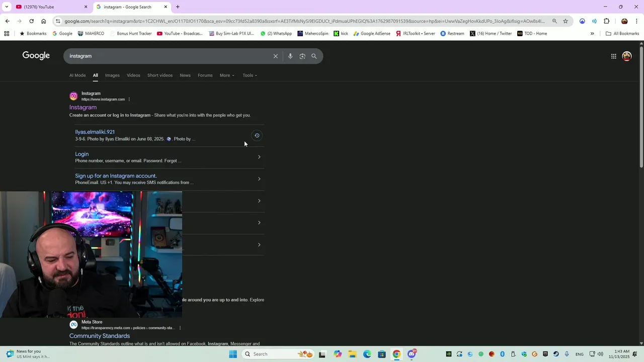Expand the More search filters dropdown
Viewport: 644px width, 362px height.
click(227, 75)
